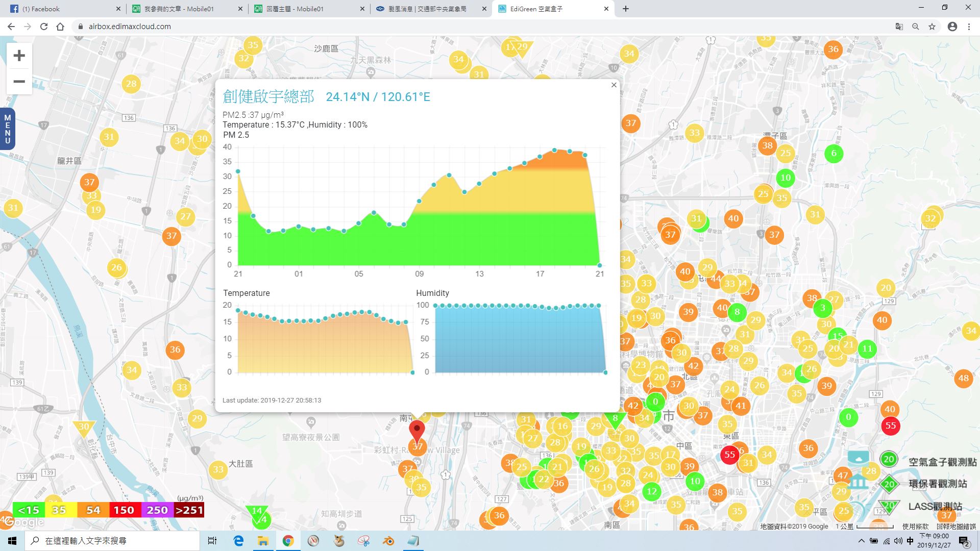Click the 九天黑森林 place icon

coord(371,71)
